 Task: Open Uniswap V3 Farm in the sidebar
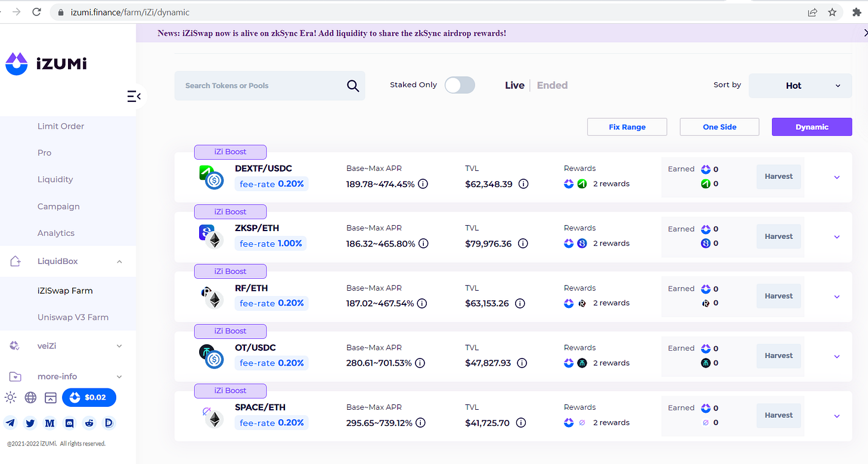pyautogui.click(x=73, y=317)
